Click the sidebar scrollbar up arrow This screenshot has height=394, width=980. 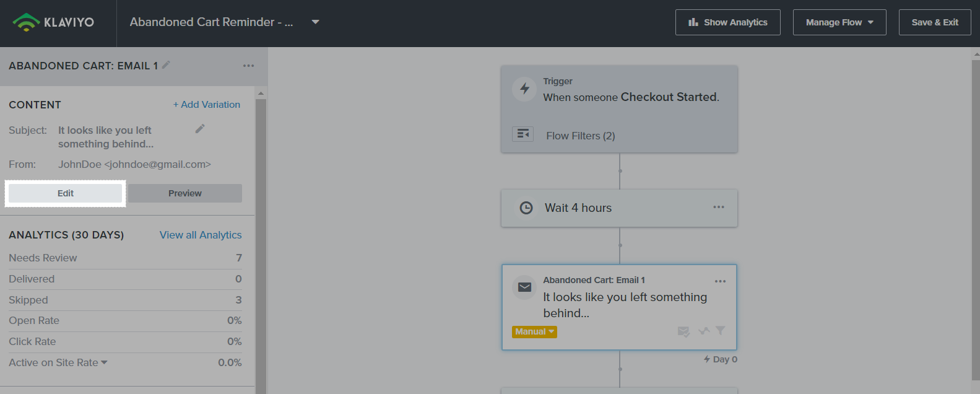[x=261, y=94]
